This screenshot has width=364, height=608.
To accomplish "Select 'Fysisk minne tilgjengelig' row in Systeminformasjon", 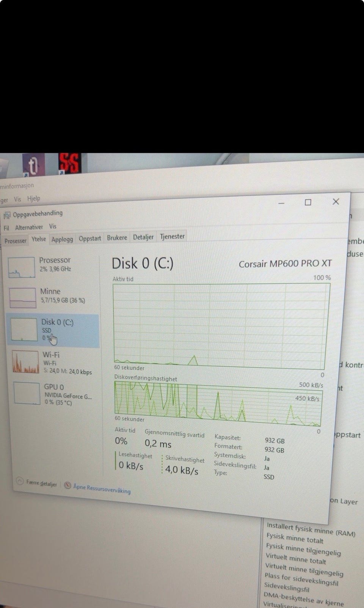I will 303,549.
